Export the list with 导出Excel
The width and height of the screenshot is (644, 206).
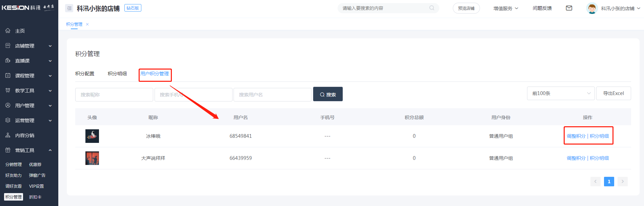tap(613, 93)
